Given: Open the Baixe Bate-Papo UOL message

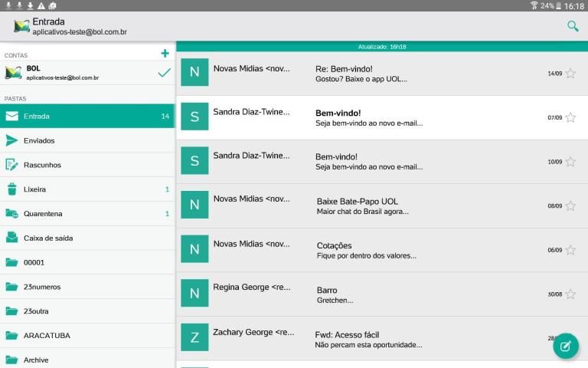Looking at the screenshot, I should 382,205.
